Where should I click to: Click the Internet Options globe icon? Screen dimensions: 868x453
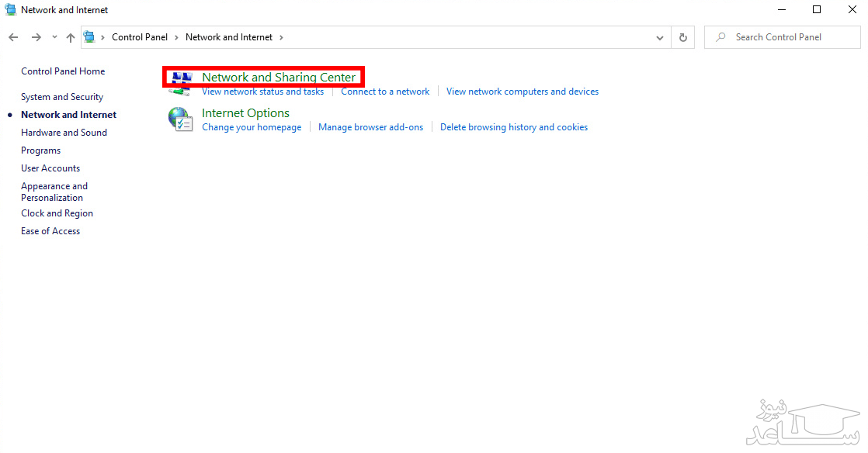[181, 119]
